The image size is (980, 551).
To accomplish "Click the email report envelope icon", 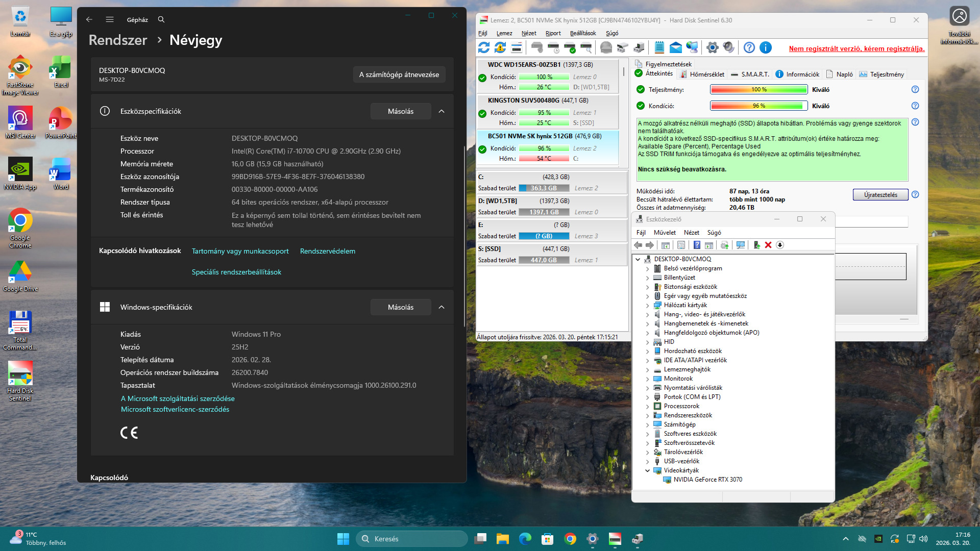I will click(x=675, y=47).
